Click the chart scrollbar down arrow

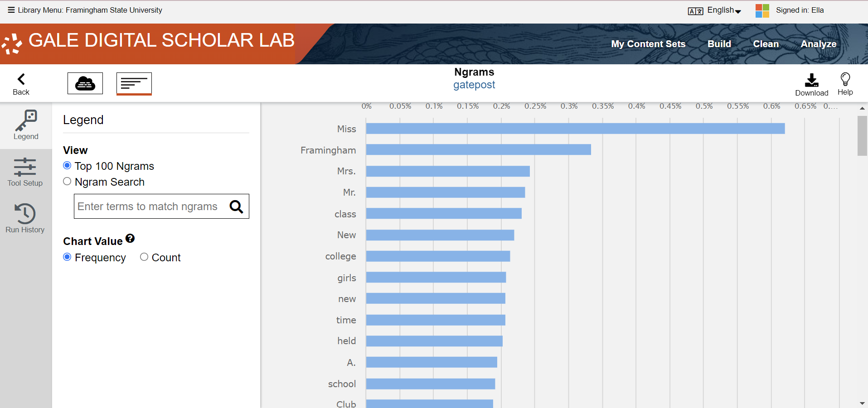[862, 403]
